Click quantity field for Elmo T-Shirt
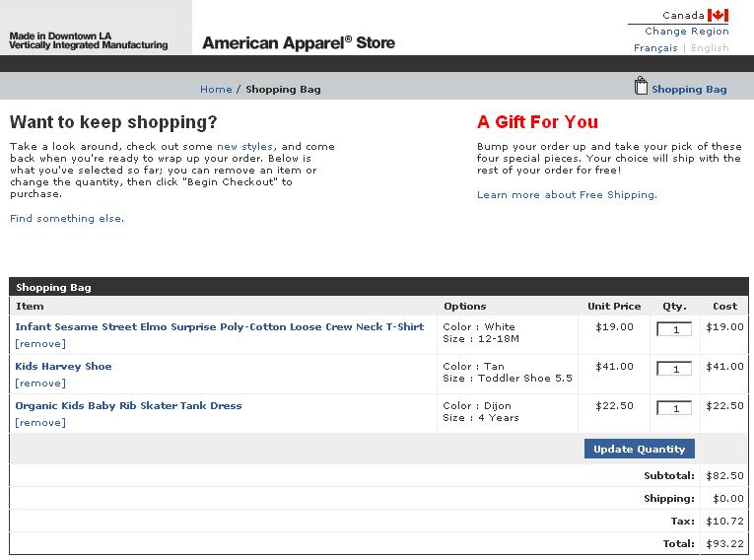The height and width of the screenshot is (560, 754). (674, 329)
